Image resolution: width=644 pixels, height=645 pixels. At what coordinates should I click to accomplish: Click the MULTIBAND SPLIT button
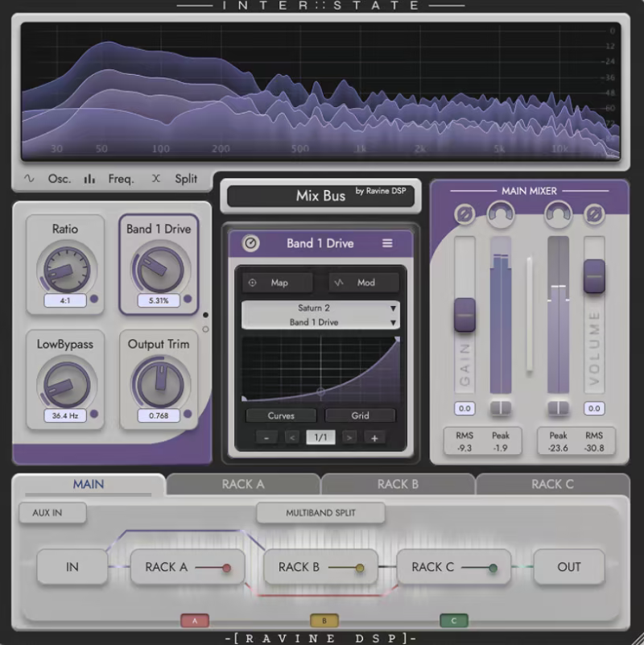coord(320,513)
